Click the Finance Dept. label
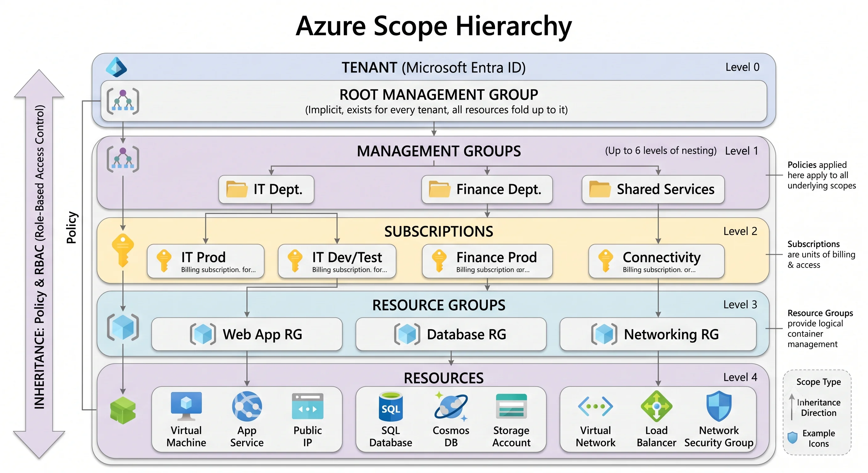The width and height of the screenshot is (868, 473). pyautogui.click(x=499, y=189)
